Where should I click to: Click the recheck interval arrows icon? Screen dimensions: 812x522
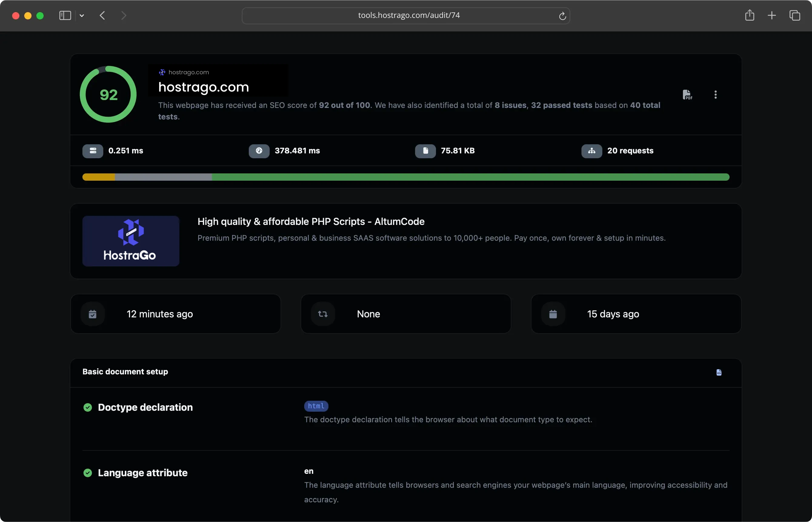point(323,314)
